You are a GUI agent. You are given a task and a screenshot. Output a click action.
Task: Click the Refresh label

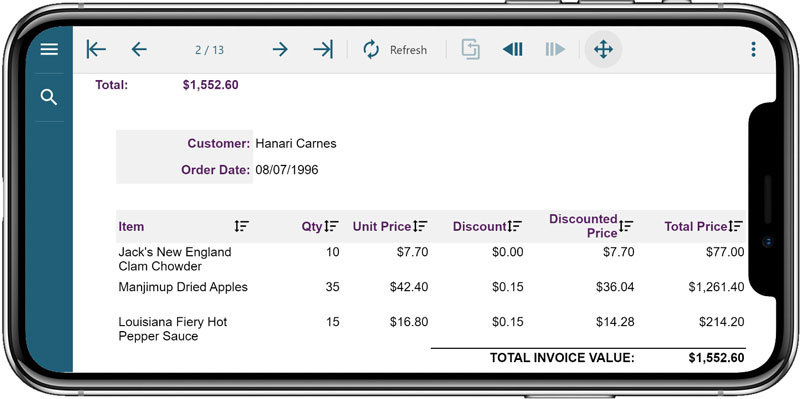point(408,50)
